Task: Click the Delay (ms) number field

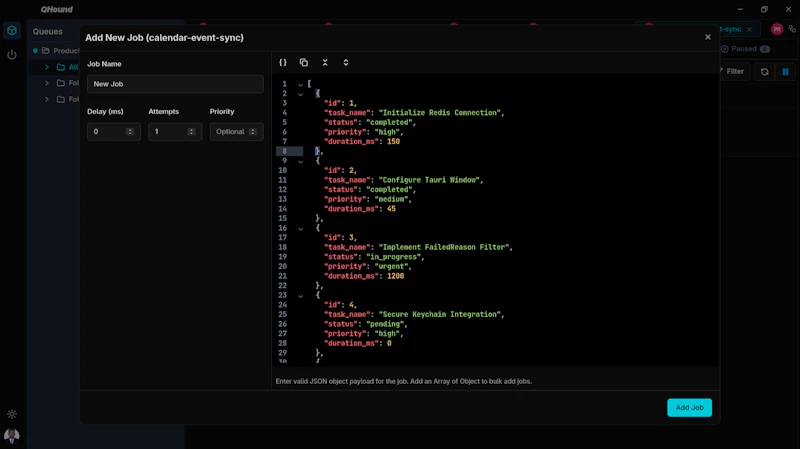Action: [x=114, y=132]
